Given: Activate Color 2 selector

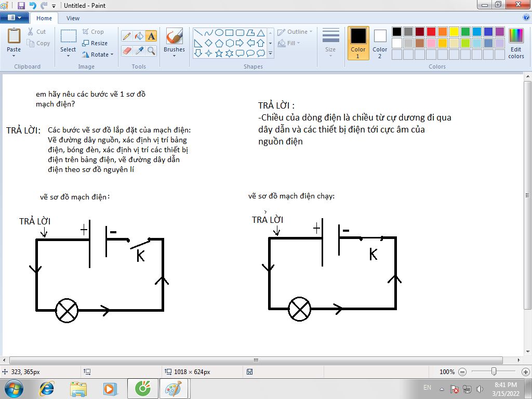Looking at the screenshot, I should (x=380, y=43).
